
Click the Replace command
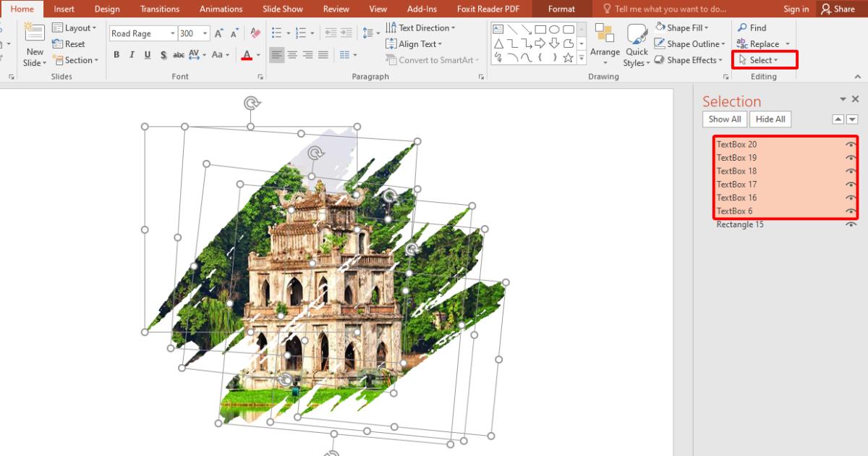pos(762,43)
